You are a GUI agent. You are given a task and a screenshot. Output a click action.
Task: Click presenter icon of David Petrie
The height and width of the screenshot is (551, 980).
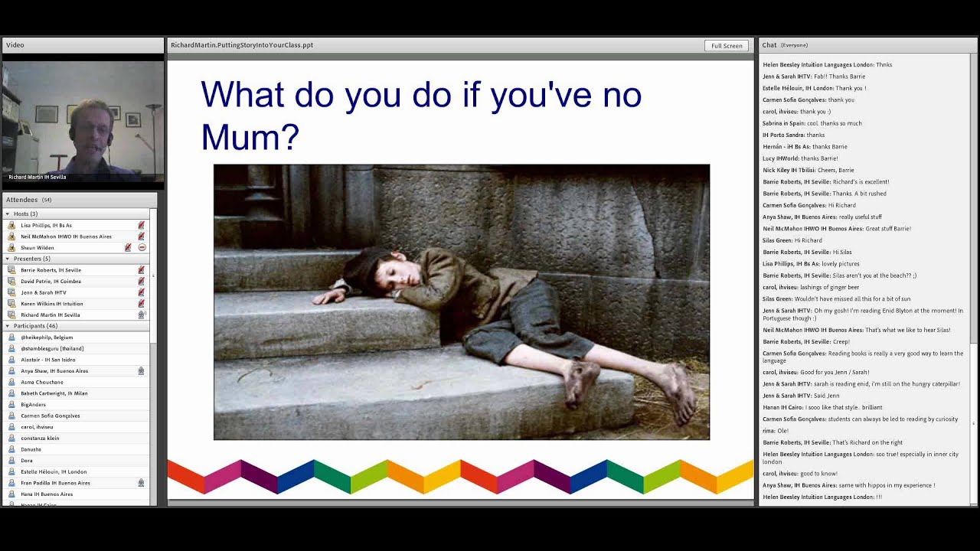pos(11,282)
